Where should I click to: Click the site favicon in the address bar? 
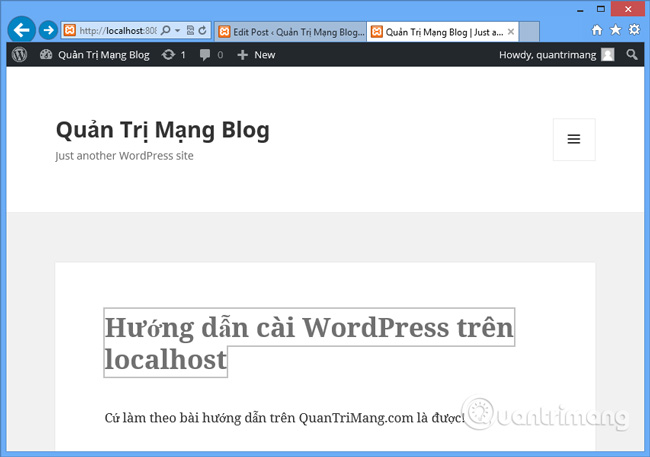70,30
